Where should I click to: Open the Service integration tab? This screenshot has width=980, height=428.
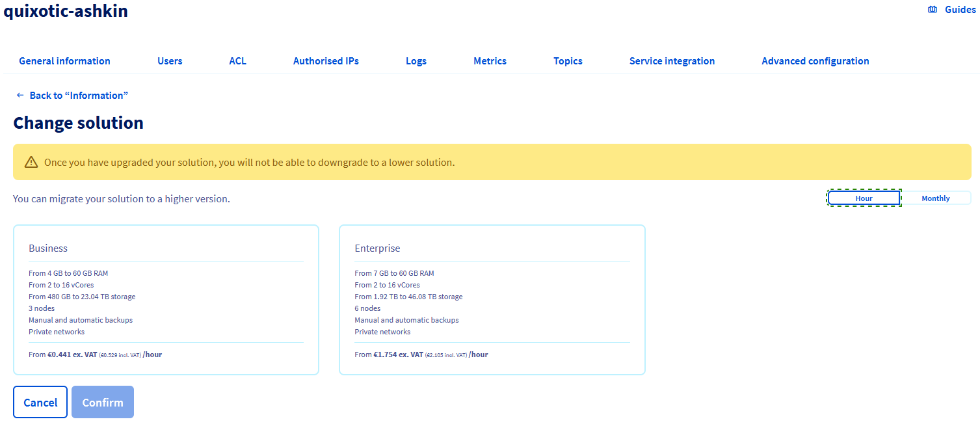coord(672,61)
